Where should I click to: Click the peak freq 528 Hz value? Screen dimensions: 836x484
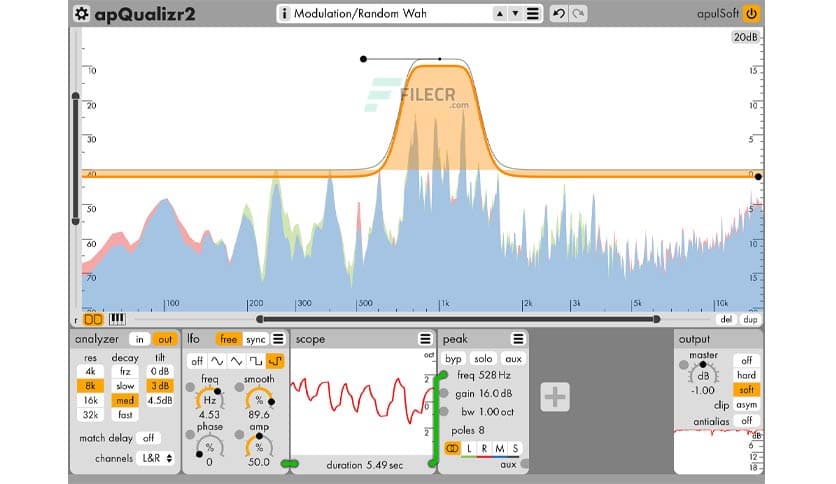click(x=494, y=375)
